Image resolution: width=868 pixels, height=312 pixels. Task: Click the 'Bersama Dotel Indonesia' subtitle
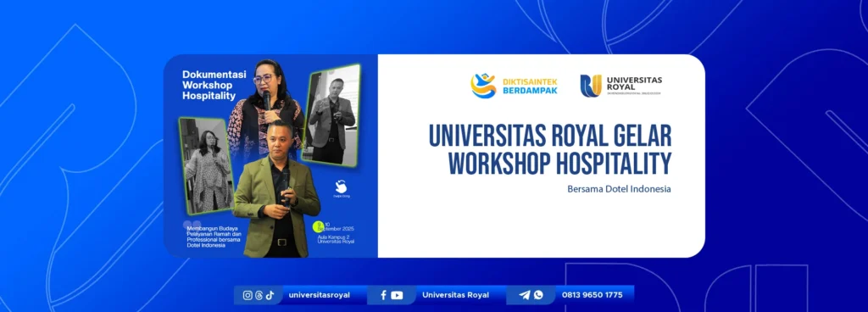(619, 189)
